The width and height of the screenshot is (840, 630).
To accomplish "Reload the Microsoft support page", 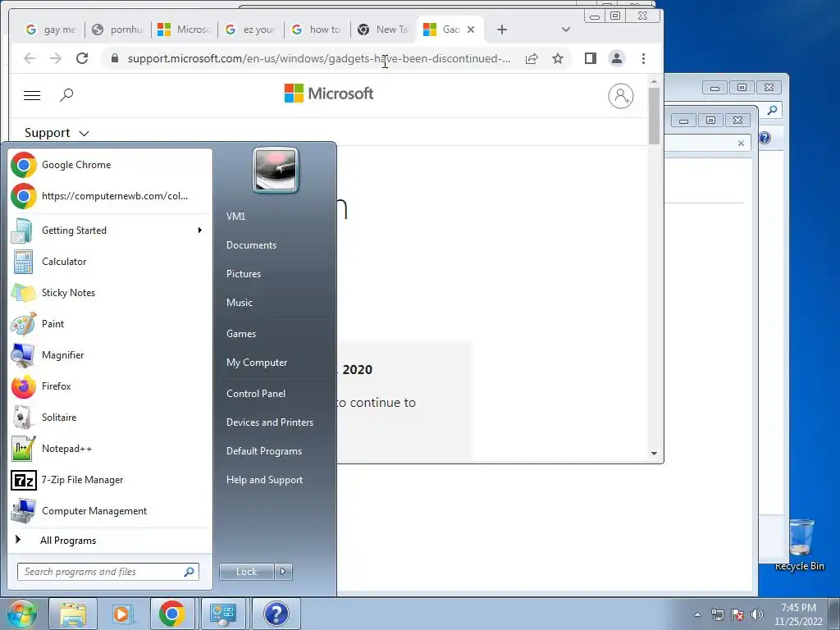I will click(x=82, y=58).
